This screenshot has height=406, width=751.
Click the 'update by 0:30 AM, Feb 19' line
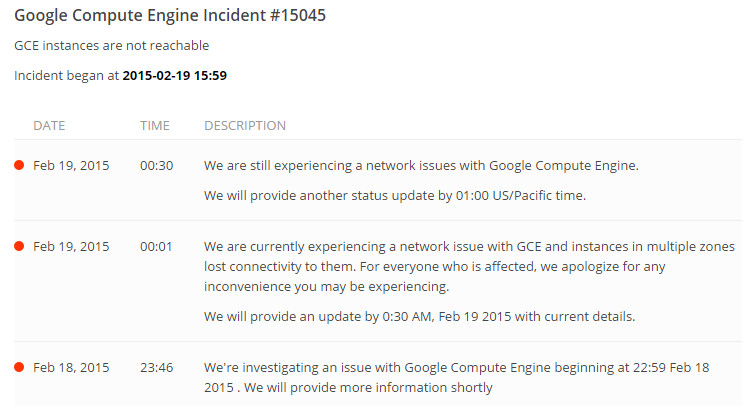420,317
